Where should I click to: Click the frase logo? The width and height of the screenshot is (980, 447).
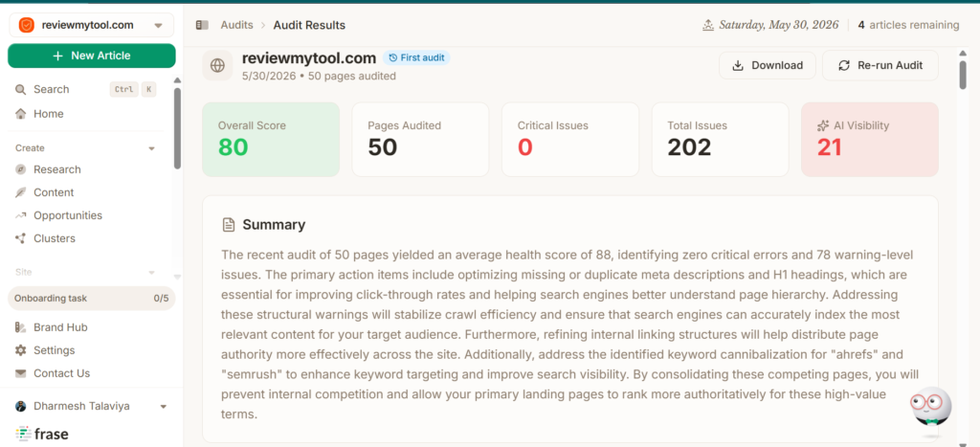pos(42,434)
